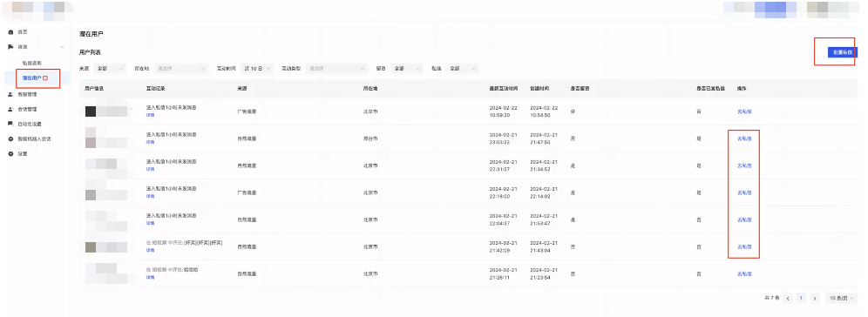
Task: Open the 所在地 请选择 dropdown
Action: [181, 69]
